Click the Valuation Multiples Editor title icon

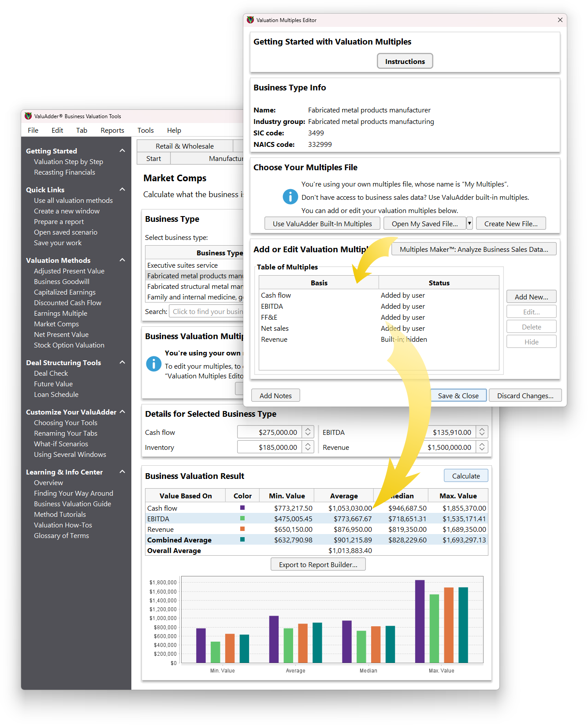250,20
